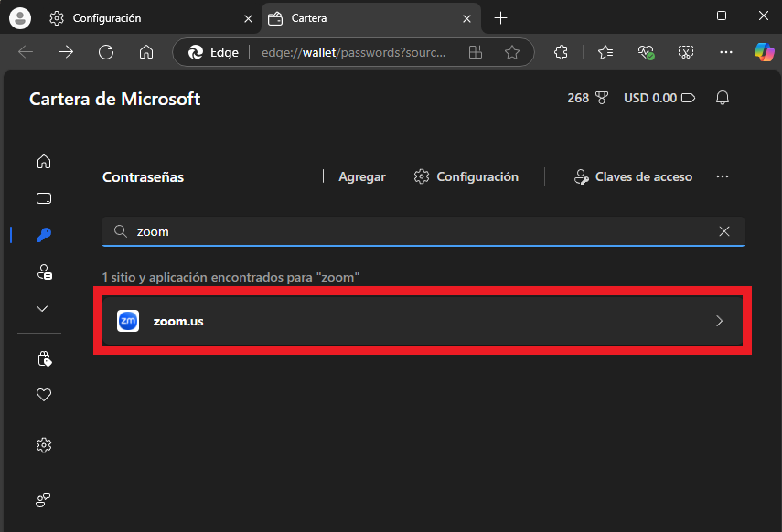Screen dimensions: 782x532
Task: Open more password options ellipsis
Action: [723, 176]
